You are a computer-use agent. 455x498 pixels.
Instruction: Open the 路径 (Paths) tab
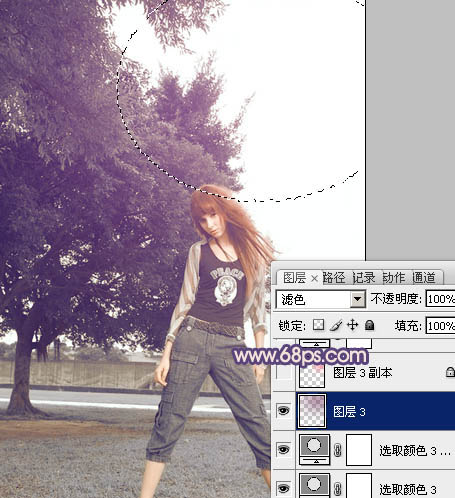(334, 278)
